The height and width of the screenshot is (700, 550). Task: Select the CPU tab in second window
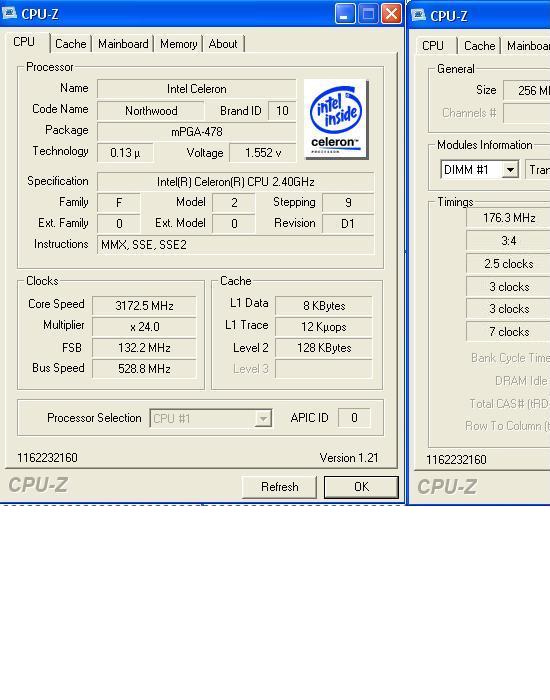433,46
